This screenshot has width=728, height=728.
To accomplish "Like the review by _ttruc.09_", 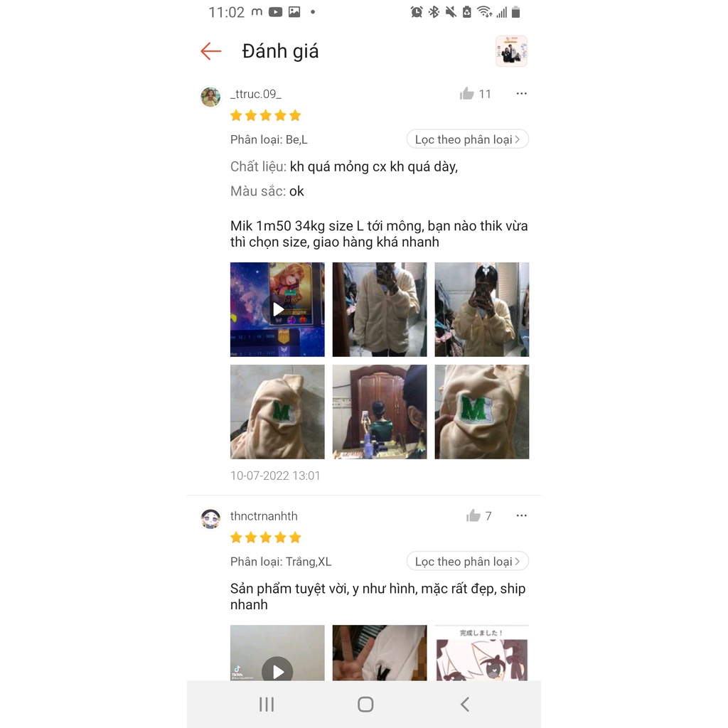I will (466, 94).
